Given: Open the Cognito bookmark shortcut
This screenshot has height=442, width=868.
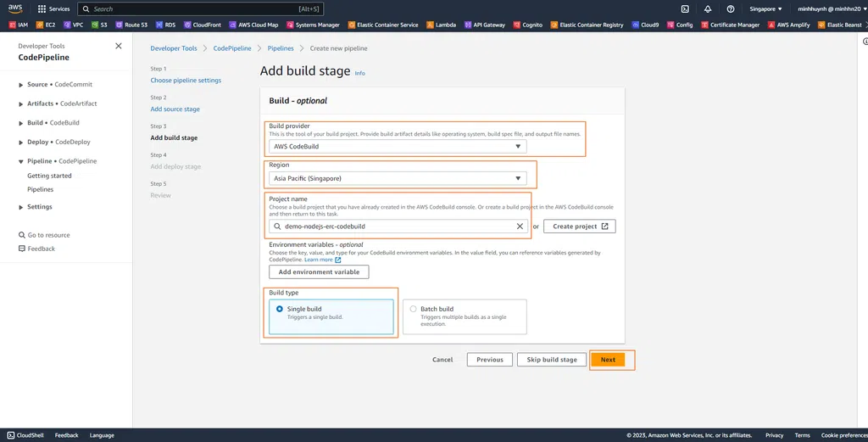Looking at the screenshot, I should coord(528,25).
